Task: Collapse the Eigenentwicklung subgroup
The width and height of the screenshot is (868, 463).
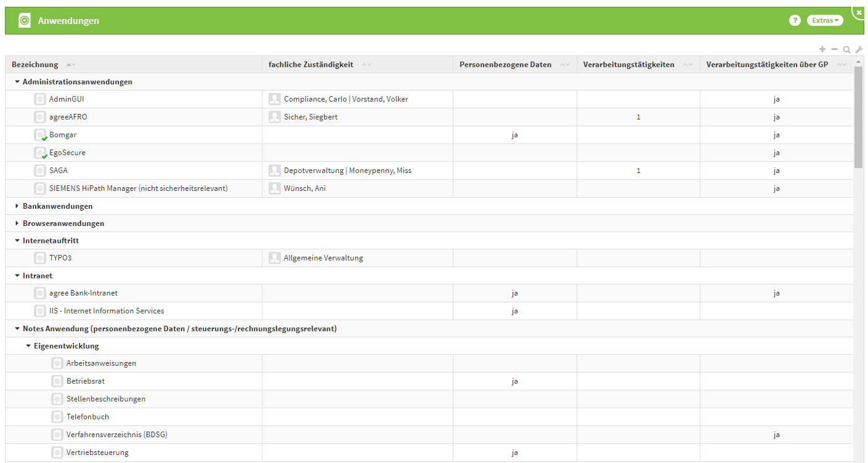Action: (x=28, y=346)
